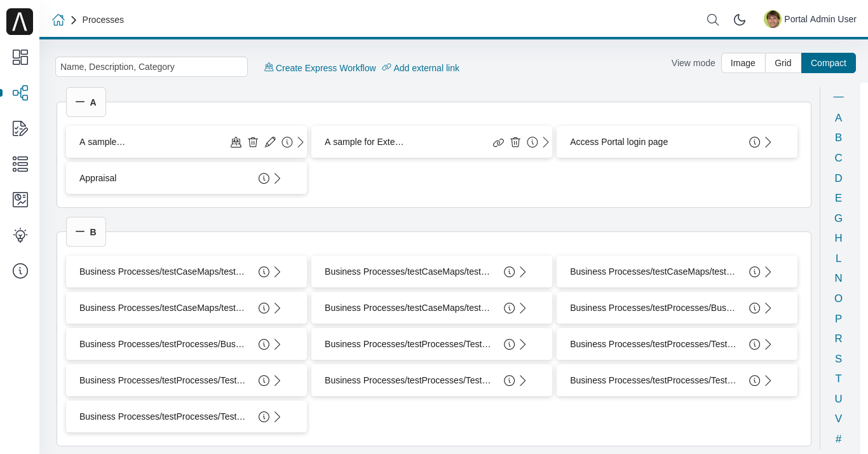The height and width of the screenshot is (454, 868).
Task: Jump to letter T in index
Action: point(838,378)
